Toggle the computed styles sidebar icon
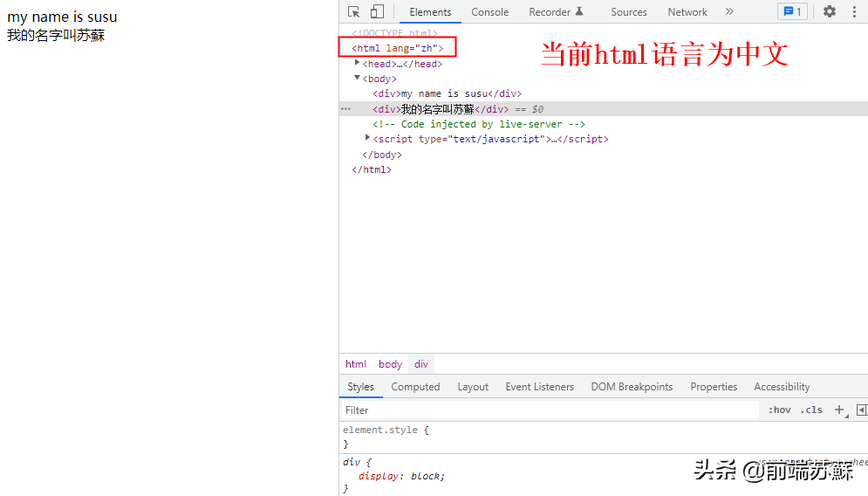The image size is (868, 496). [x=861, y=410]
